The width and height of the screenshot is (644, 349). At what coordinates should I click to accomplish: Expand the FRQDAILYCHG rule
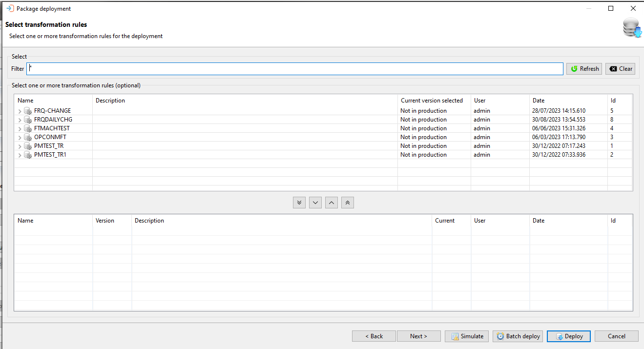20,120
